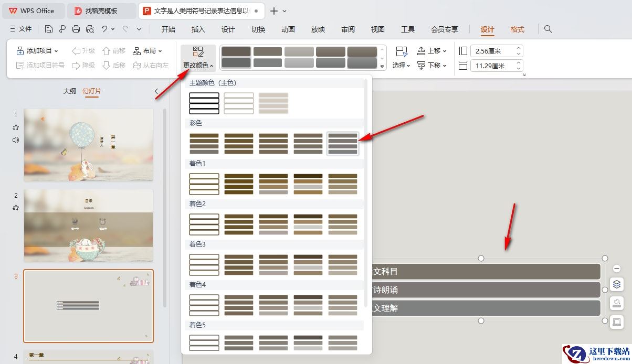The image size is (632, 364).
Task: Click the layers icon beside the SmartArt
Action: coord(617,285)
